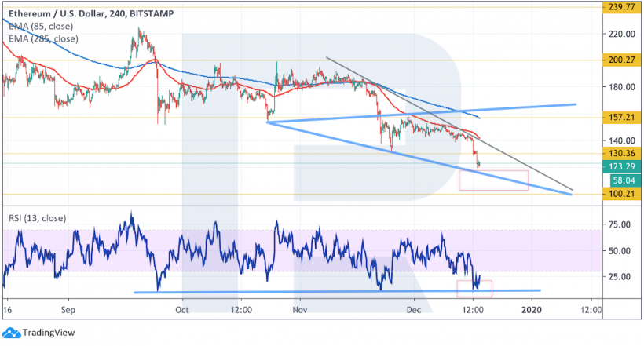Click the 75.00 RSI scale value
The width and height of the screenshot is (644, 346).
(x=616, y=225)
